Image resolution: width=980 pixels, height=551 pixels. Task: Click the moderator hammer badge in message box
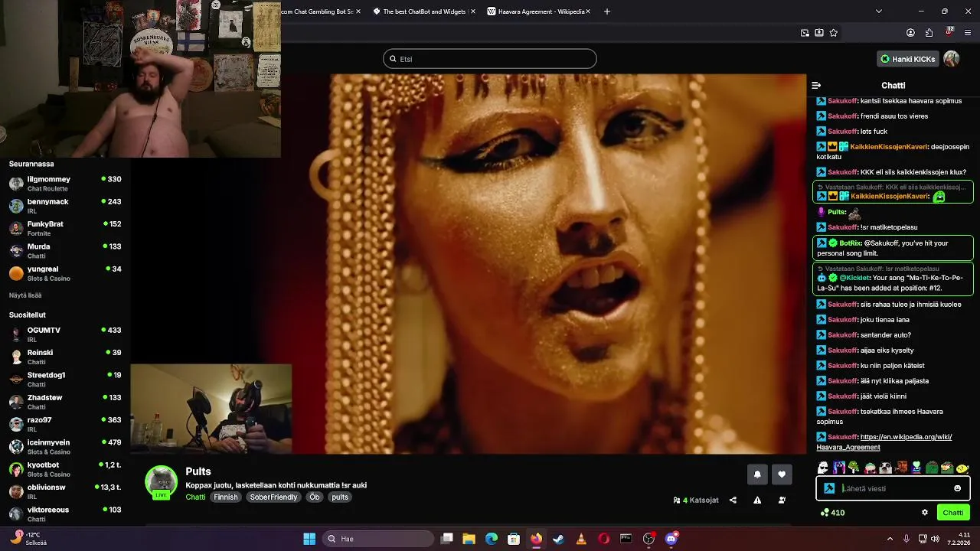click(829, 488)
